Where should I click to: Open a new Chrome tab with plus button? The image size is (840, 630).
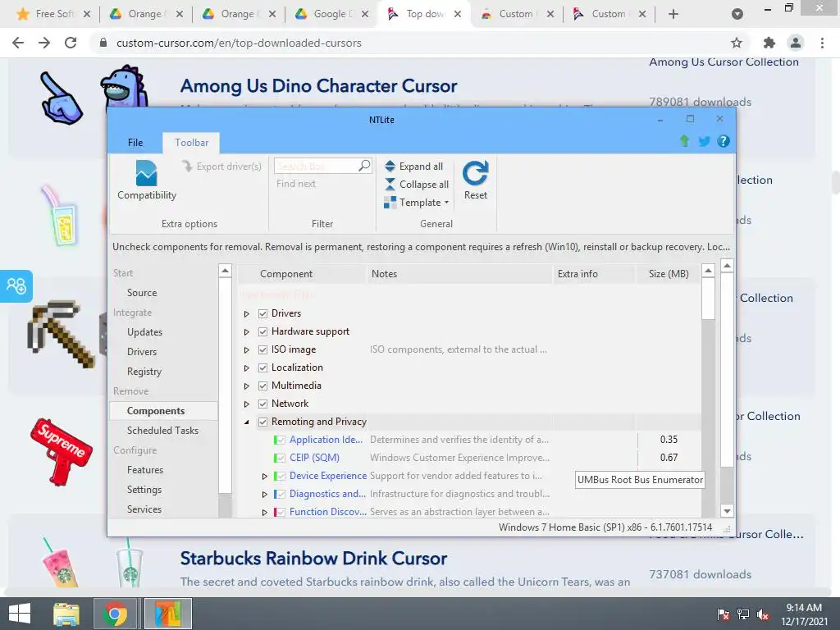point(673,14)
